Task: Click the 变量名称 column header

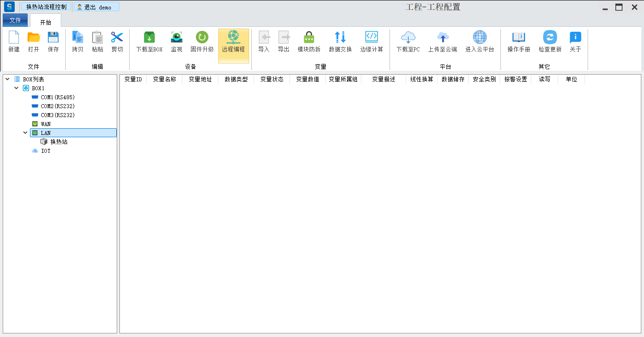Action: coord(164,79)
